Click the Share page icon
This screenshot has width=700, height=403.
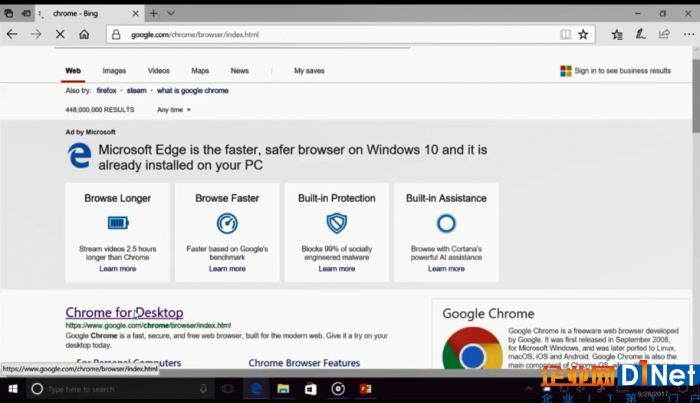pyautogui.click(x=664, y=34)
